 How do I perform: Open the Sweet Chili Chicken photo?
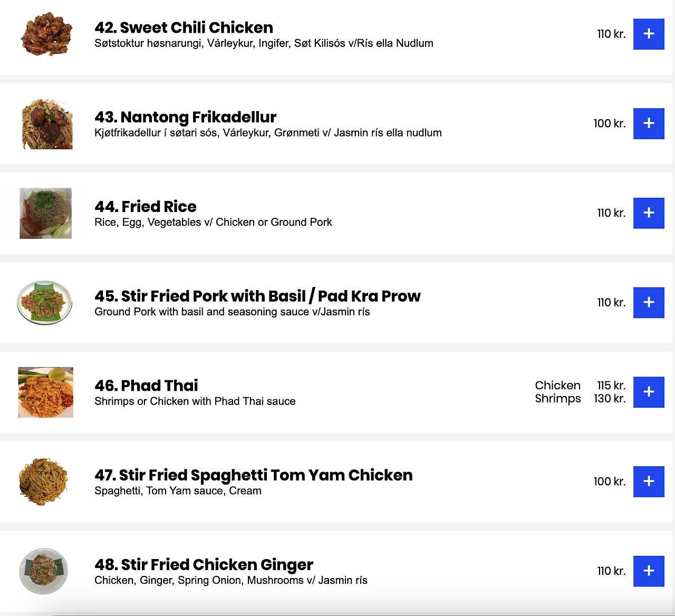(x=46, y=34)
